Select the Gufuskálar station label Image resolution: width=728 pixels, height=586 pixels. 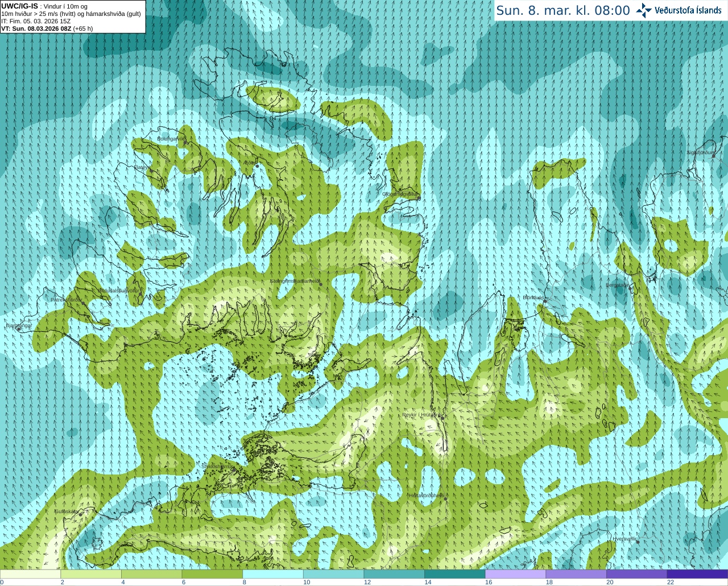[x=67, y=511]
